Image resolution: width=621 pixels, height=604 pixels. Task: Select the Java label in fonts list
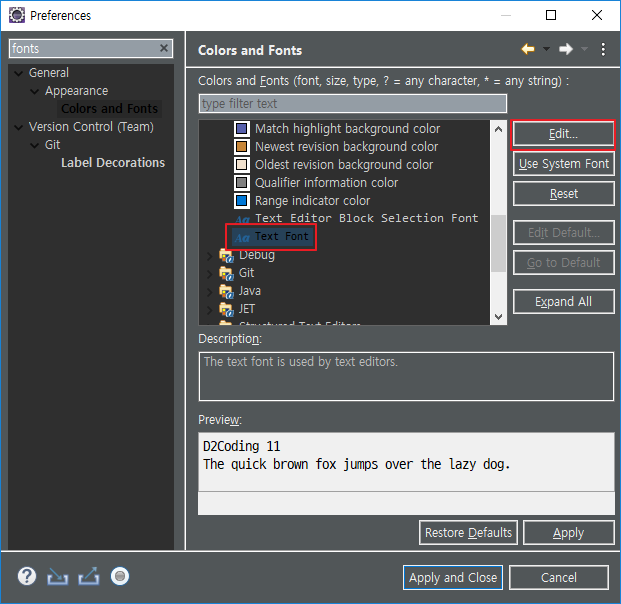[250, 291]
